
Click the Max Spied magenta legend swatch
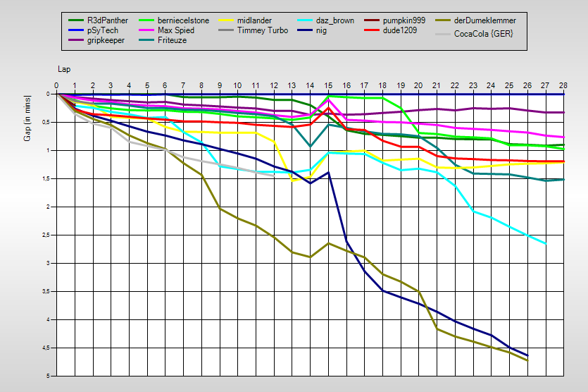pos(146,30)
